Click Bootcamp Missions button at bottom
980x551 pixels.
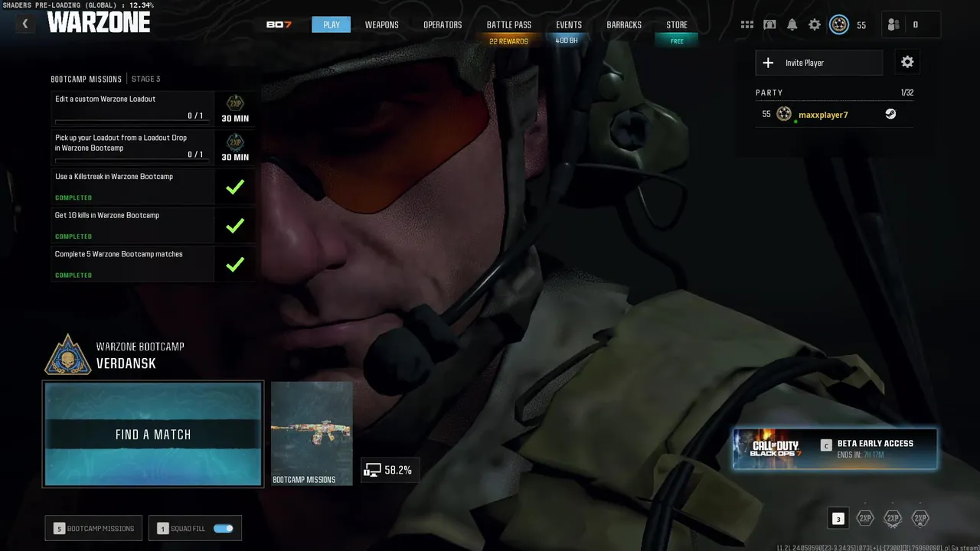click(x=93, y=528)
